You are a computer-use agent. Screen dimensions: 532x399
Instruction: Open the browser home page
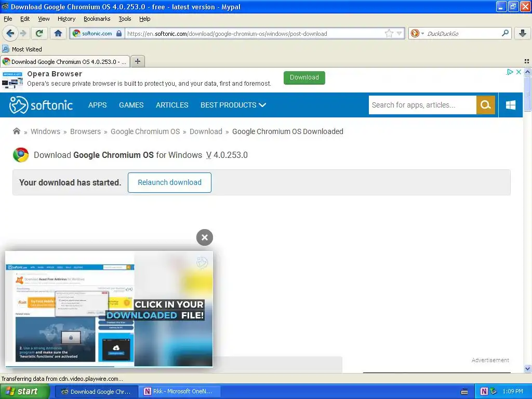[x=58, y=33]
